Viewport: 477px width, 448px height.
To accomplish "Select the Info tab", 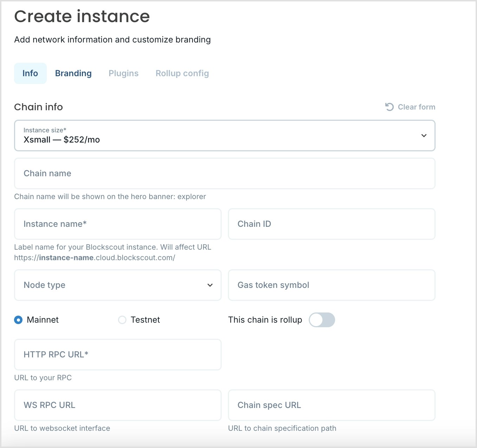I will (x=30, y=73).
